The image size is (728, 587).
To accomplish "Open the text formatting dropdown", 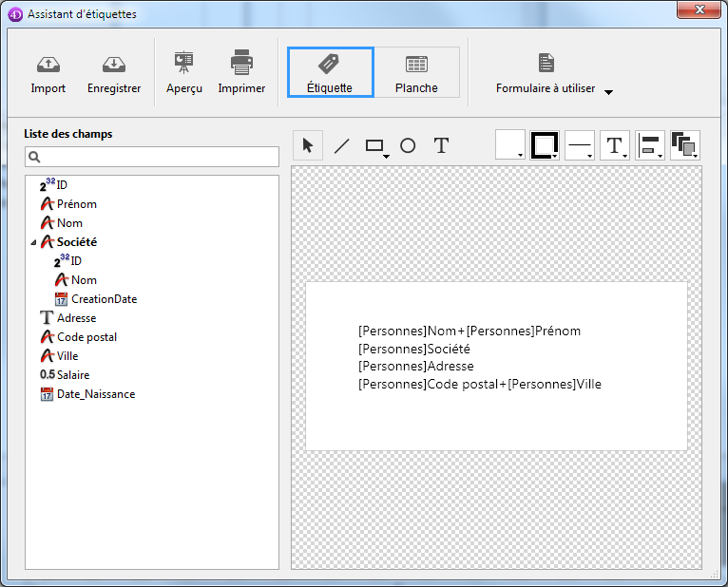I will coord(615,145).
